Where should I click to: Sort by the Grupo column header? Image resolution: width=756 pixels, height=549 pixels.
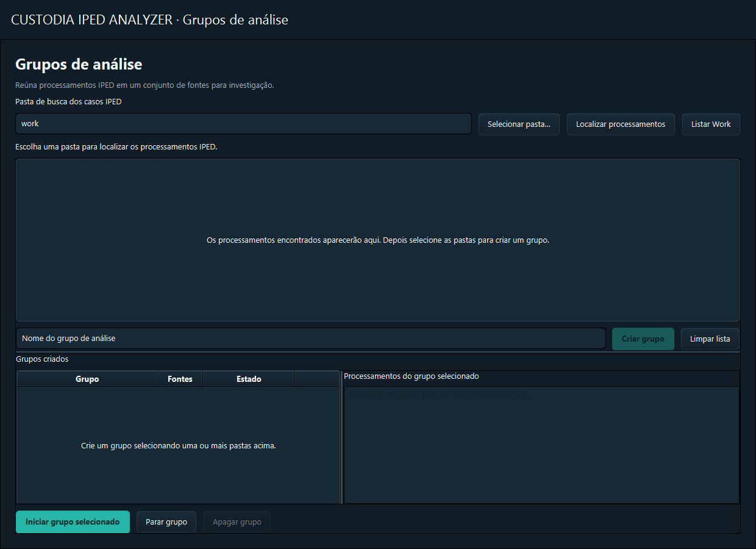(x=87, y=379)
